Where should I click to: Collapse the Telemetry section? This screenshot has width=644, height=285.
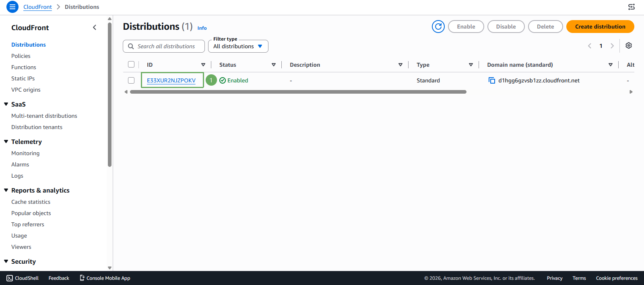click(6, 141)
